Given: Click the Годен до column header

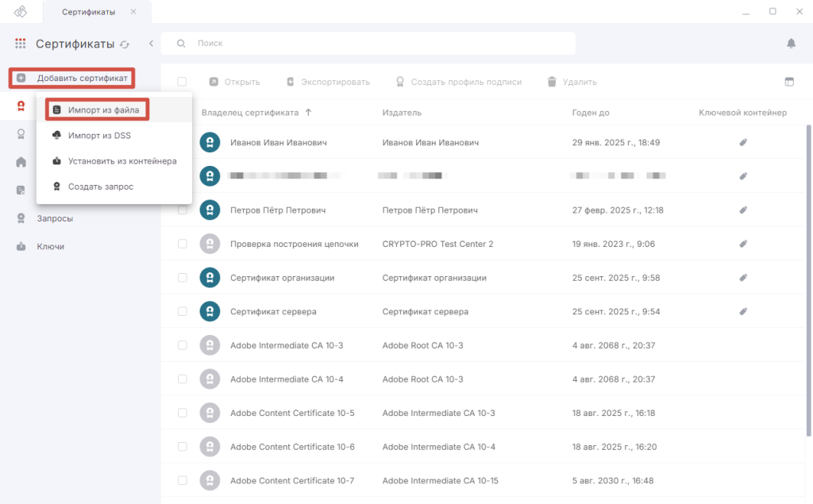Looking at the screenshot, I should [591, 113].
